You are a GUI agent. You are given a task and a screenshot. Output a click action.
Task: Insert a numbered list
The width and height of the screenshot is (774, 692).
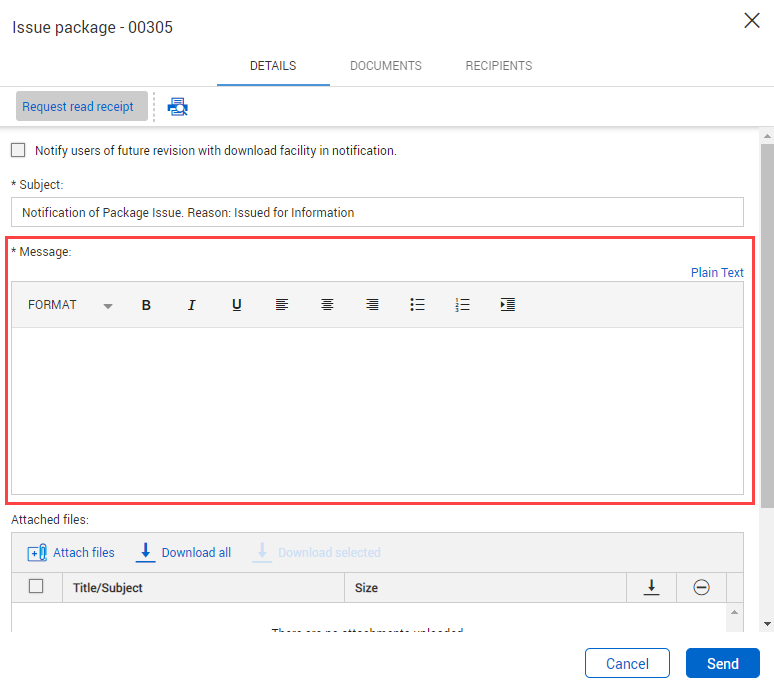click(462, 305)
